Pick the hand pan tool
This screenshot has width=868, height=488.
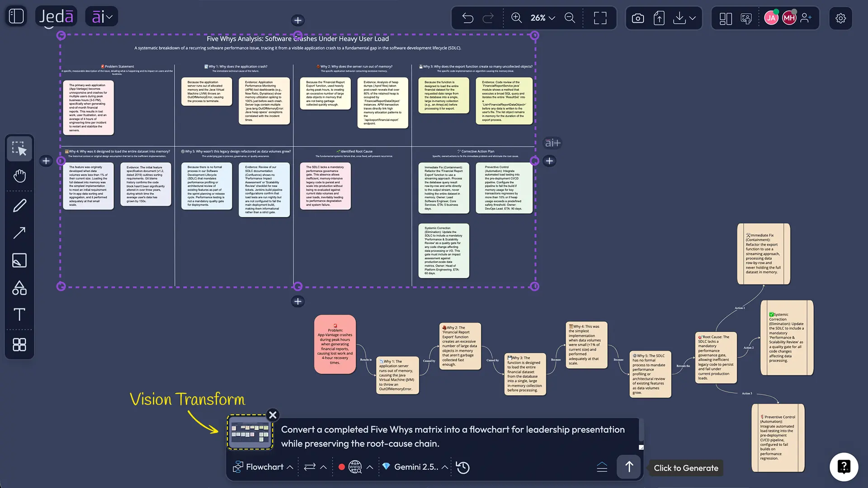click(x=19, y=176)
